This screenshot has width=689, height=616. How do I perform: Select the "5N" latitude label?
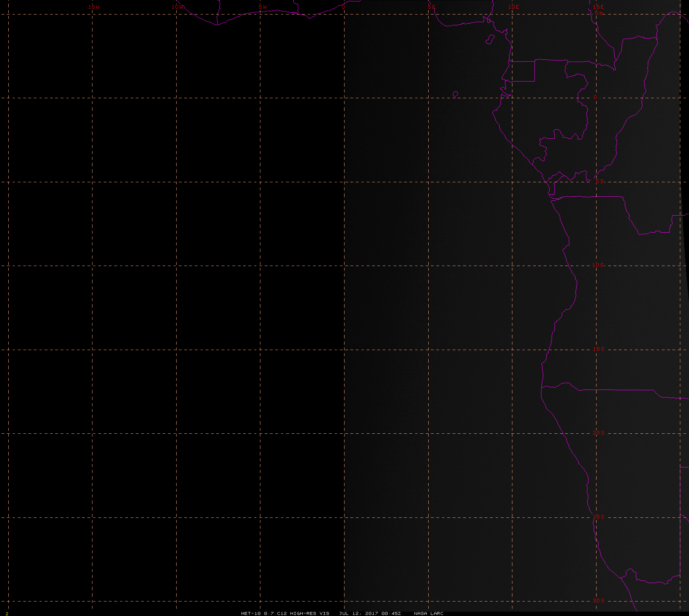pyautogui.click(x=599, y=13)
